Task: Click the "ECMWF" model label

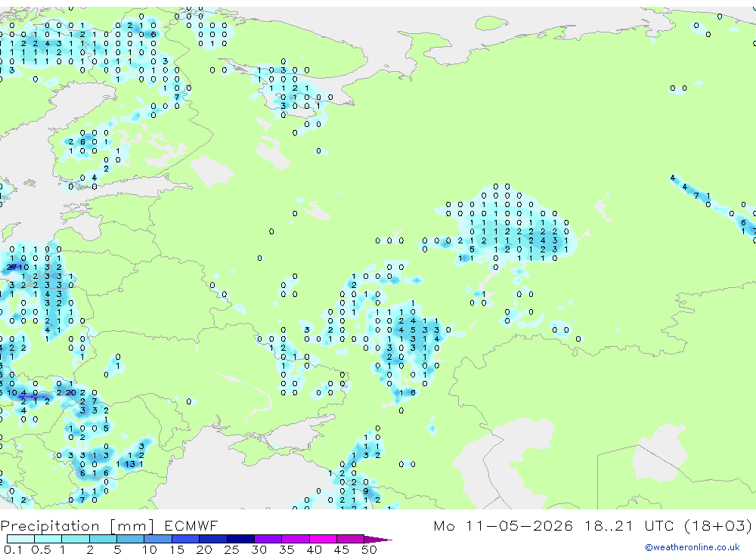Action: tap(191, 525)
